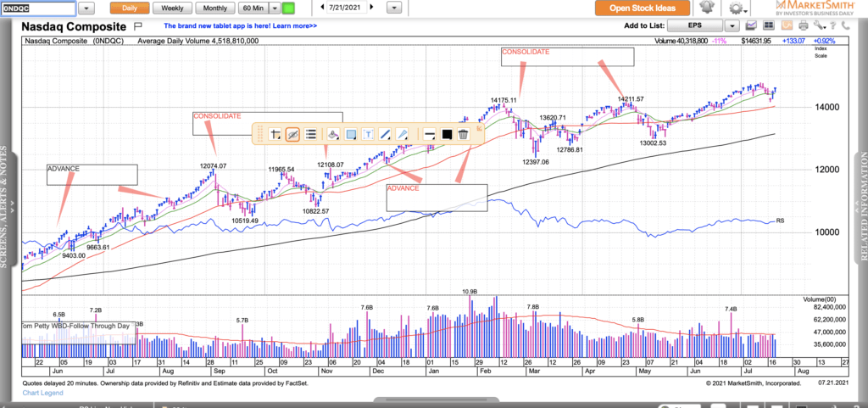Viewport: 868px width, 408px height.
Task: Select Daily chart period
Action: point(130,8)
